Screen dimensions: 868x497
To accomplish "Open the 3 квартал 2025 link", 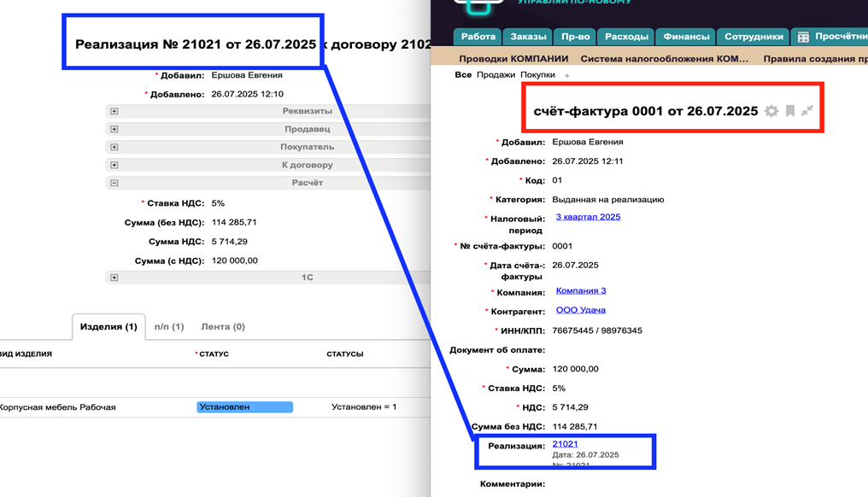I will coord(588,217).
